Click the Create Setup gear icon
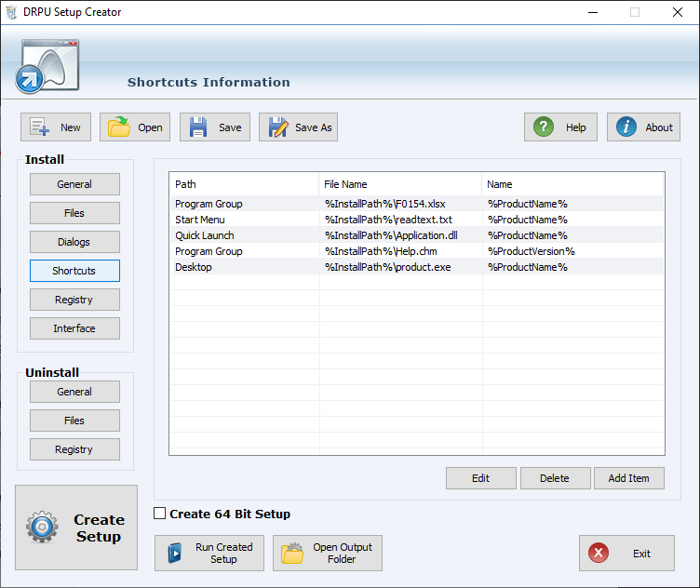The height and width of the screenshot is (588, 700). pos(42,527)
